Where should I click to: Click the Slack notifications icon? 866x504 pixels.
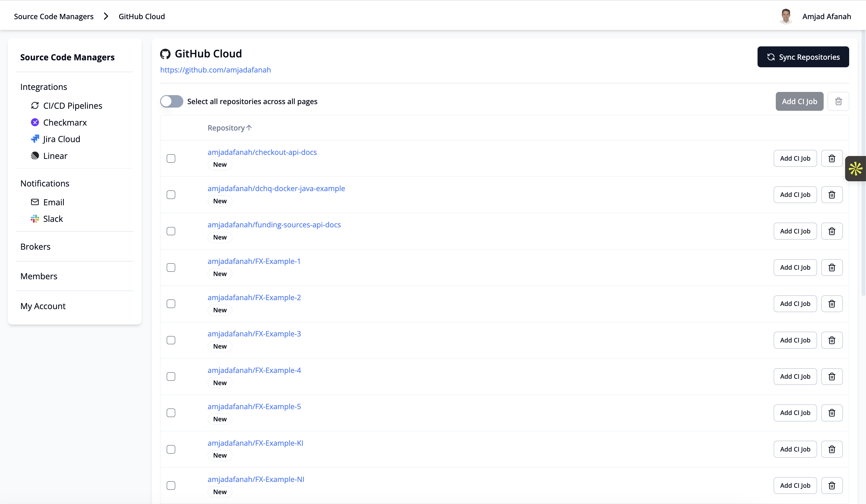point(35,218)
